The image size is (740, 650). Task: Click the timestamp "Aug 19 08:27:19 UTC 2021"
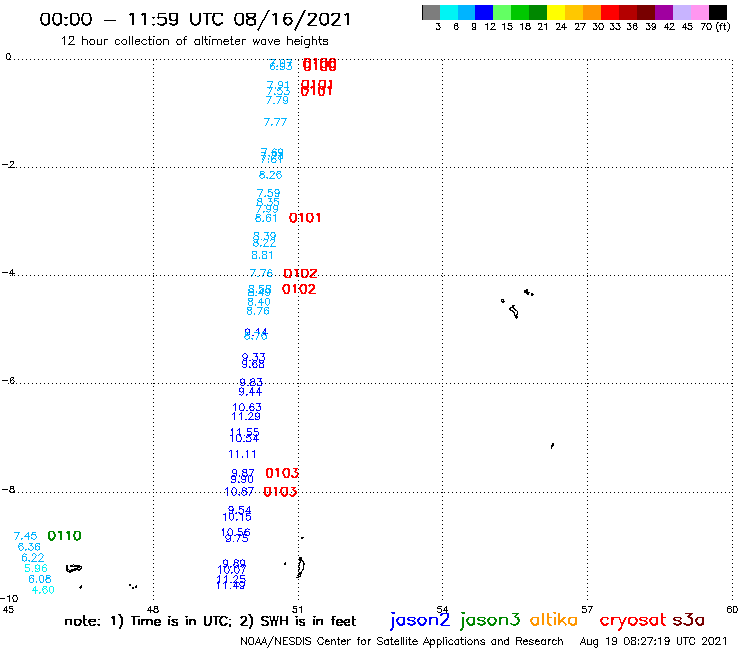pos(654,642)
